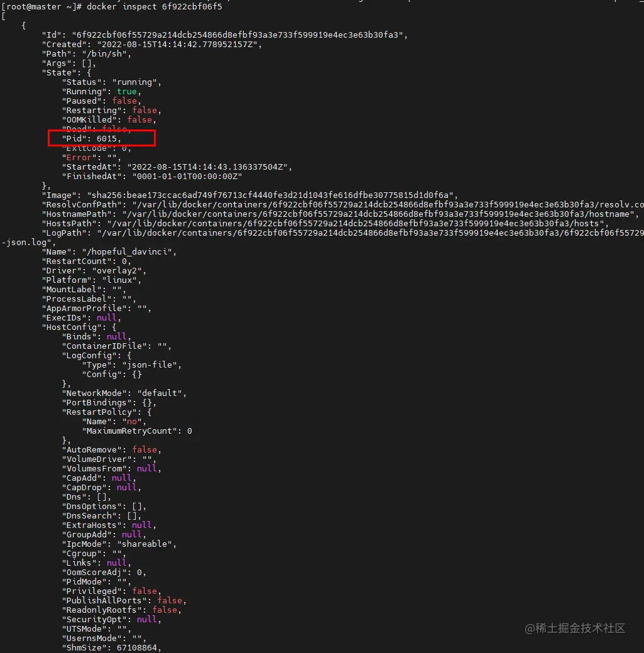644x653 pixels.
Task: Select the "OOMKilled": false line
Action: pyautogui.click(x=109, y=120)
